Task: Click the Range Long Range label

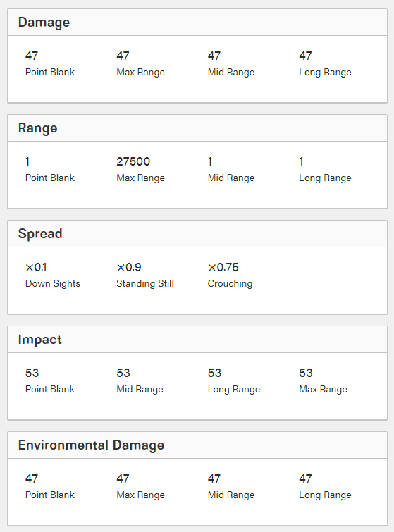Action: pyautogui.click(x=325, y=178)
